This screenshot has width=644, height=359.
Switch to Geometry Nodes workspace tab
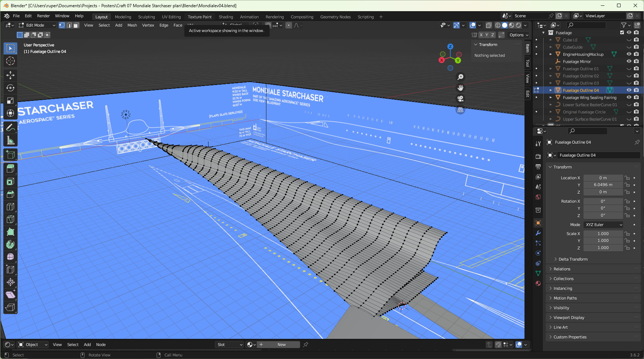pos(335,17)
